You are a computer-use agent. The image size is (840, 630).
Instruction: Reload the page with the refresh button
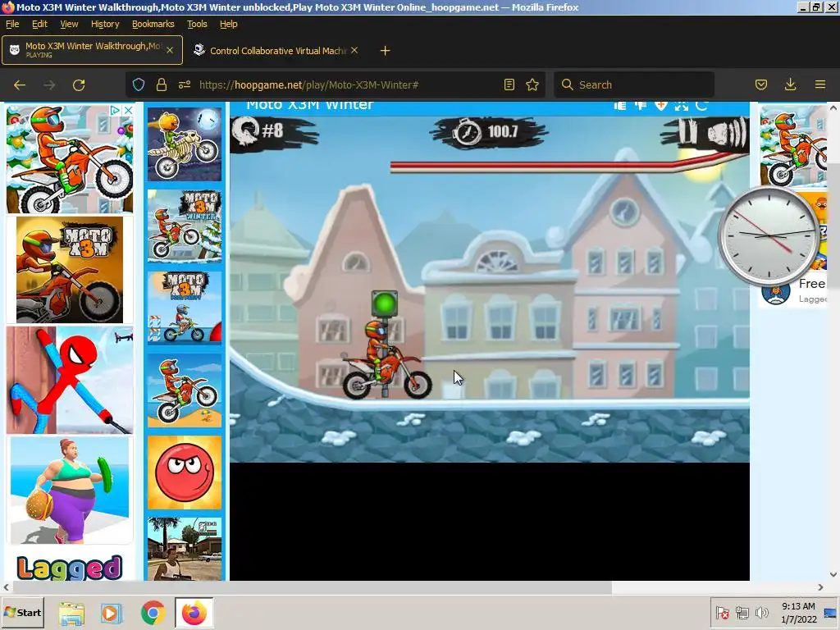79,84
